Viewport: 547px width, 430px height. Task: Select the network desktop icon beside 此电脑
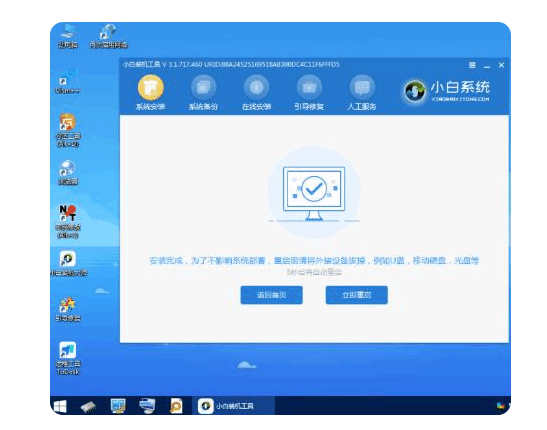(x=108, y=36)
